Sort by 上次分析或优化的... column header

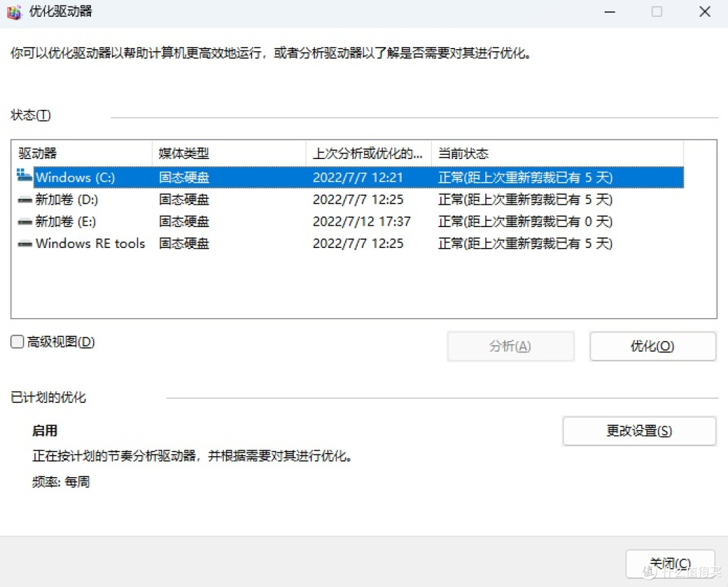pos(369,153)
